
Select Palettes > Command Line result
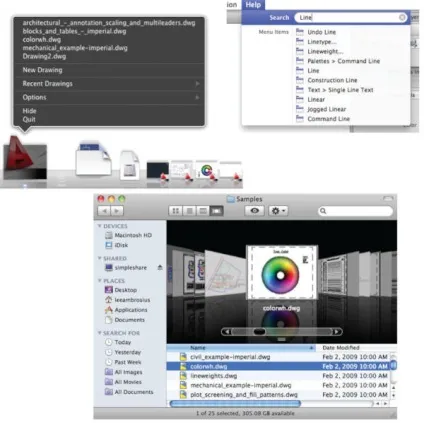(344, 61)
